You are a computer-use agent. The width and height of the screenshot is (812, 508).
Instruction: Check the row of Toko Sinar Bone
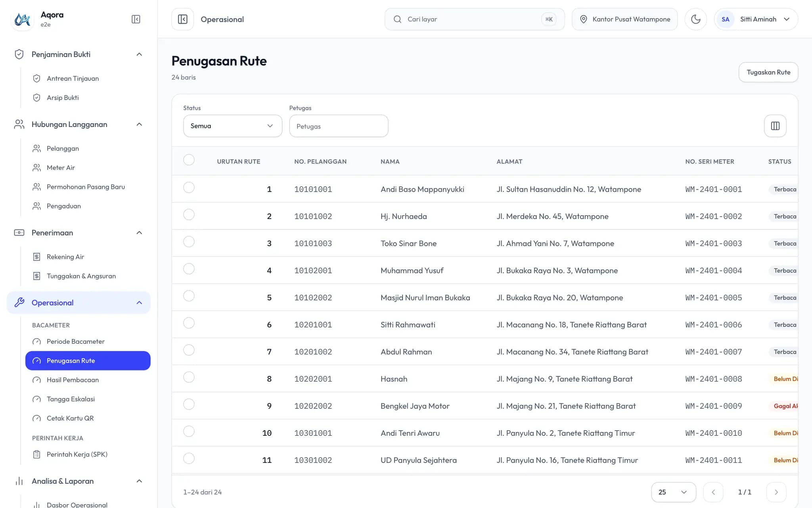tap(189, 242)
